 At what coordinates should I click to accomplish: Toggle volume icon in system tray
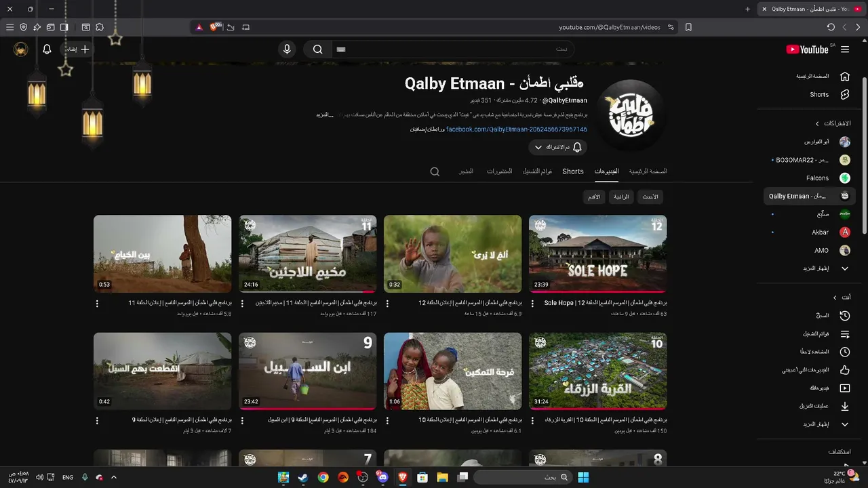(x=39, y=477)
